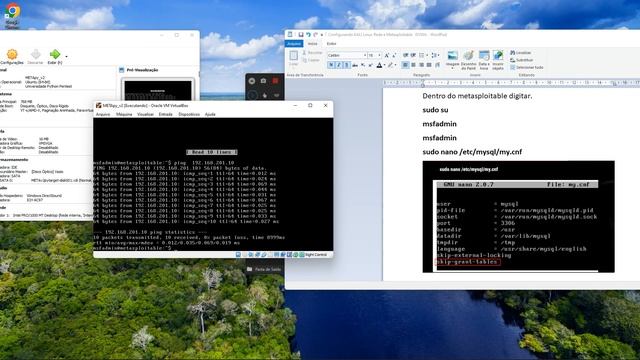The height and width of the screenshot is (360, 640).
Task: Toggle Bold formatting in WordPad
Action: pos(331,65)
